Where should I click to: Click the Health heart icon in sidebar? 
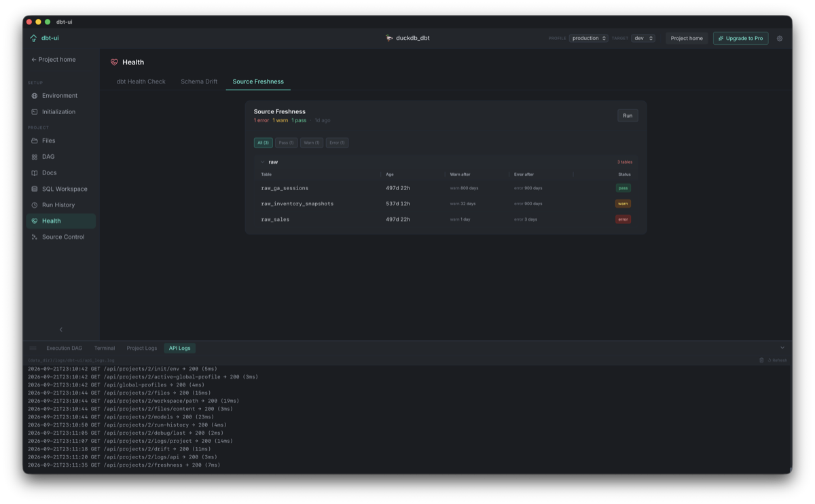tap(35, 221)
